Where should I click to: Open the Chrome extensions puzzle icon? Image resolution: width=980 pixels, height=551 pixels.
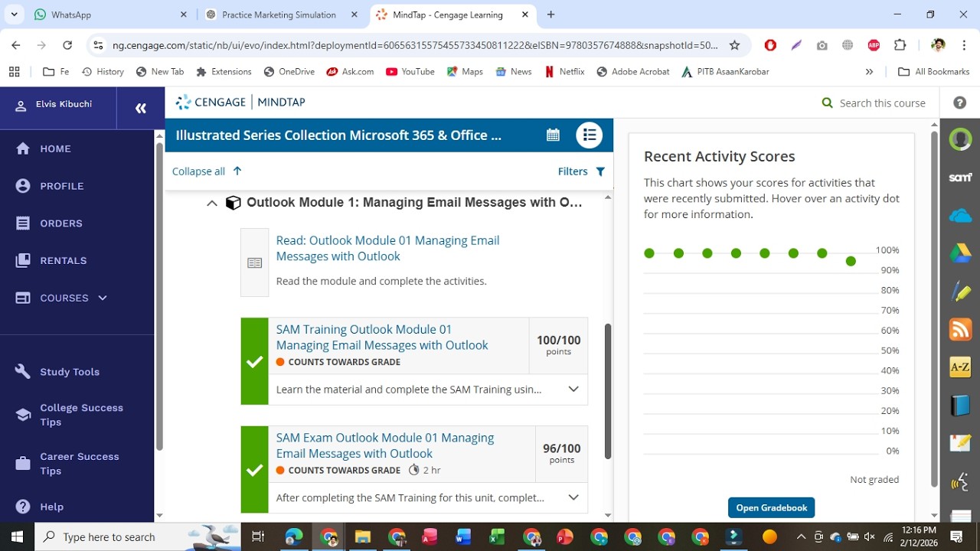(900, 45)
